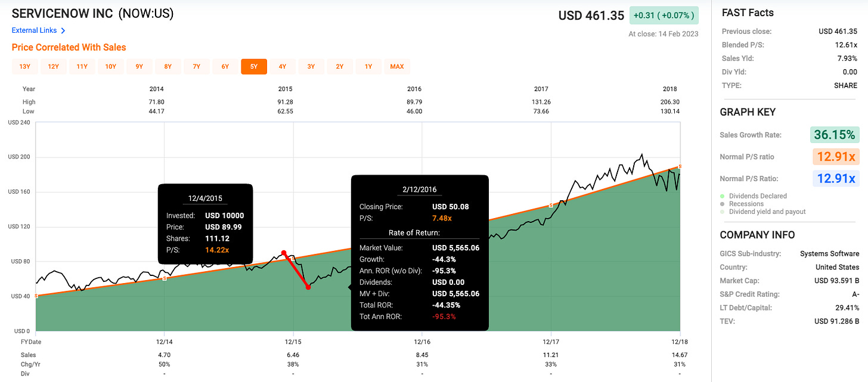The width and height of the screenshot is (868, 382).
Task: Choose the 7Y range button
Action: [x=196, y=67]
